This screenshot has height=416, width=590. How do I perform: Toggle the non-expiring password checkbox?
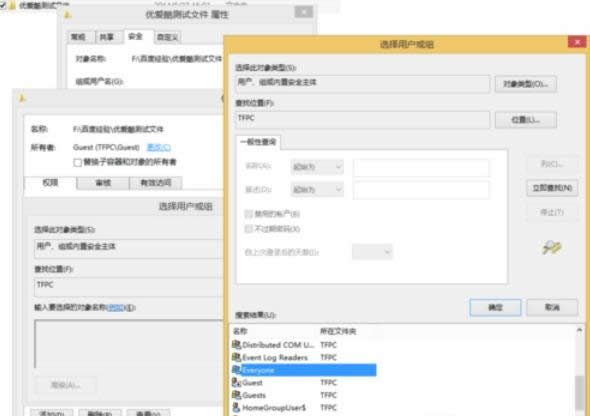[x=248, y=229]
